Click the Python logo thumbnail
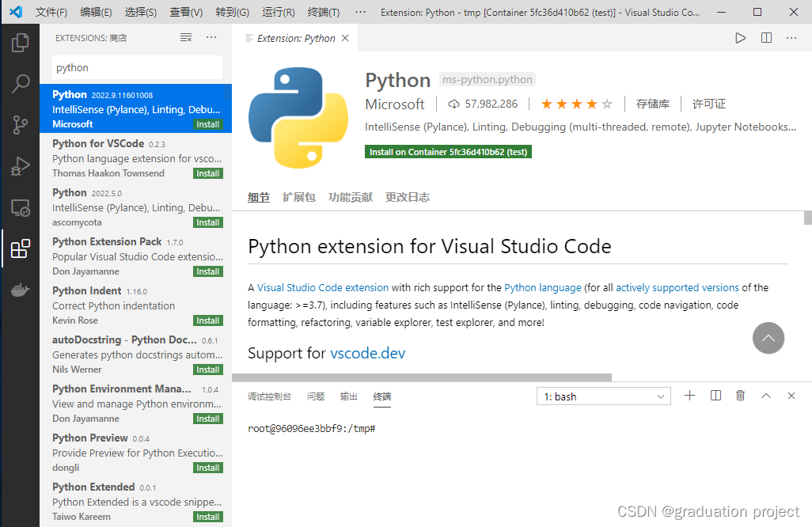Image resolution: width=812 pixels, height=527 pixels. click(298, 118)
